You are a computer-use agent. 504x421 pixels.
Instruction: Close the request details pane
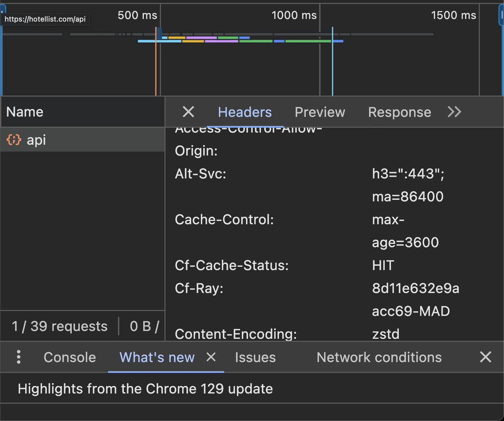[x=188, y=112]
